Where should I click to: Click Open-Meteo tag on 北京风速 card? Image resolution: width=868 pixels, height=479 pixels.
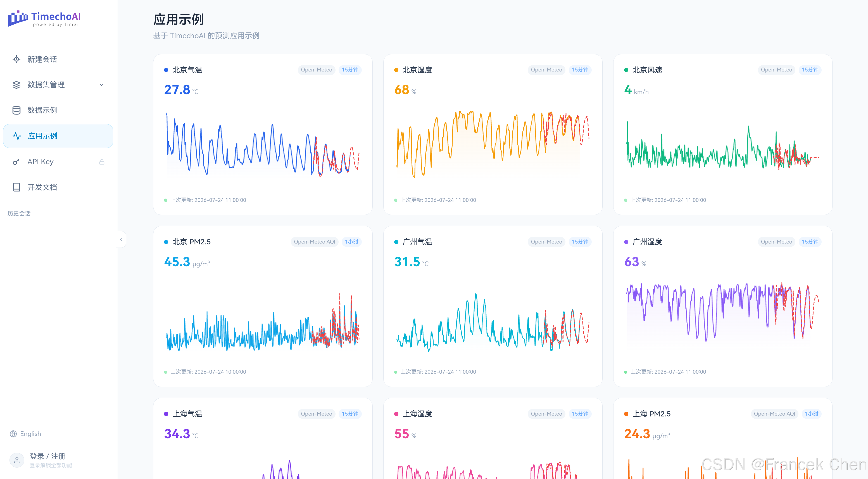(x=776, y=70)
